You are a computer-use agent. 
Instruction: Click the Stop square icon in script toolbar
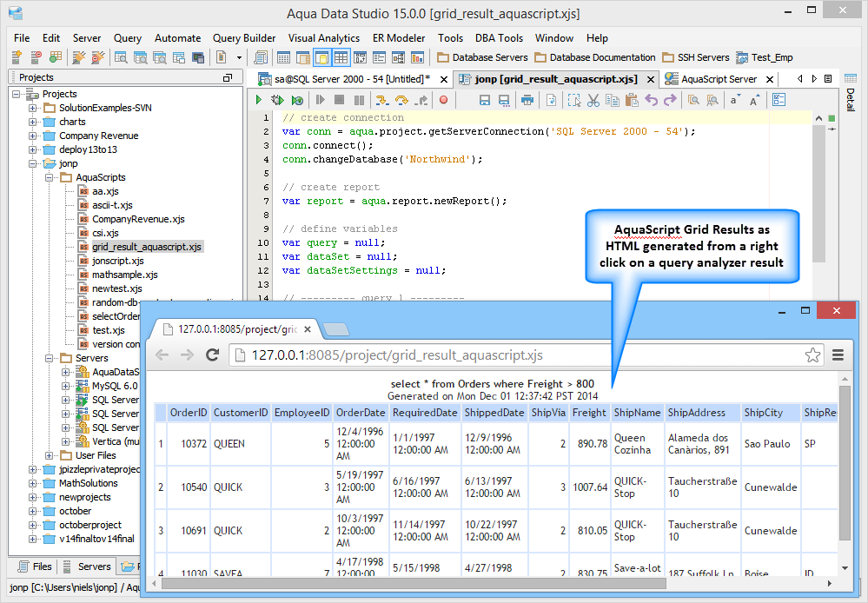pos(340,100)
